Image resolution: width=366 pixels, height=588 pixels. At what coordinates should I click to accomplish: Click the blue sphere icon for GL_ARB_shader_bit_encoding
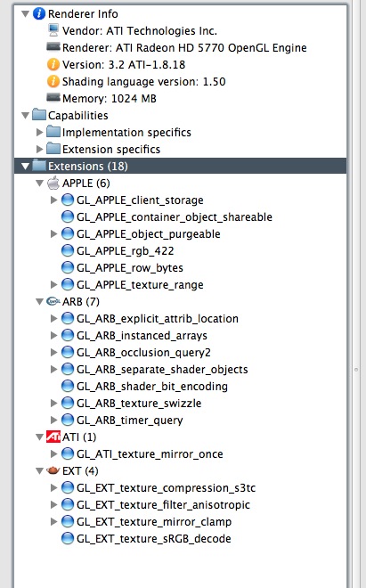click(x=68, y=386)
